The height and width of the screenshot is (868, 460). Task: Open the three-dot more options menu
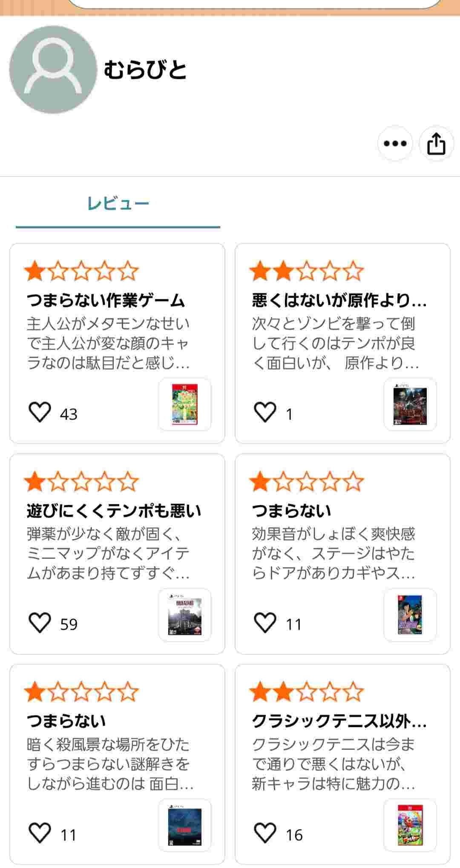coord(395,143)
